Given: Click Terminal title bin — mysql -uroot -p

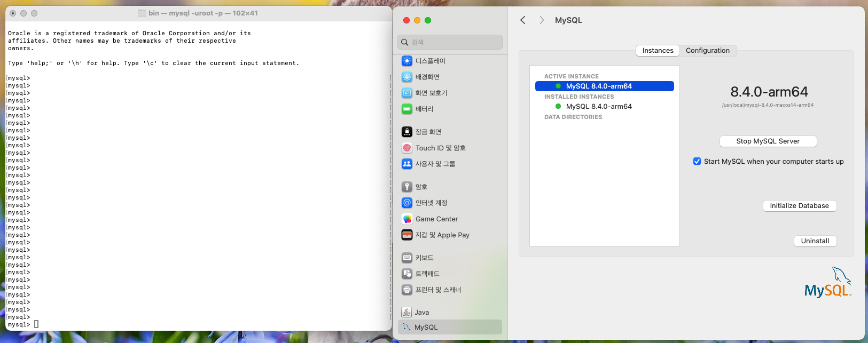Looking at the screenshot, I should [203, 13].
